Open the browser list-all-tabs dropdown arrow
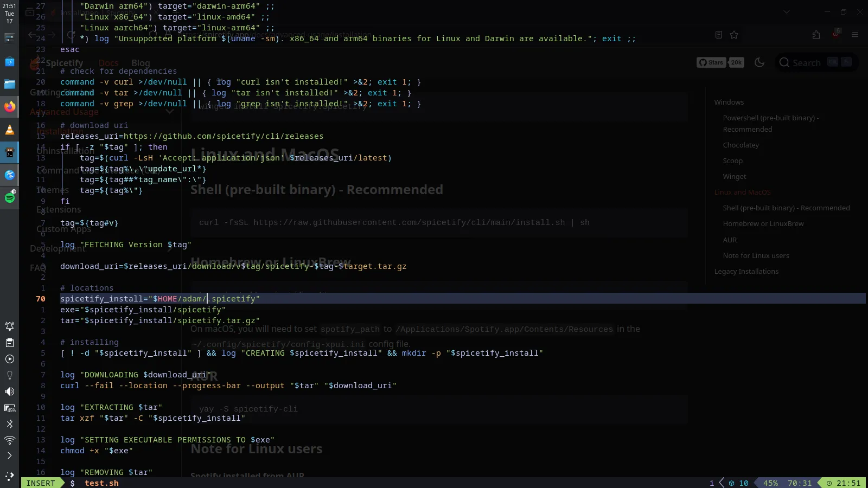Viewport: 868px width, 488px height. [x=787, y=12]
